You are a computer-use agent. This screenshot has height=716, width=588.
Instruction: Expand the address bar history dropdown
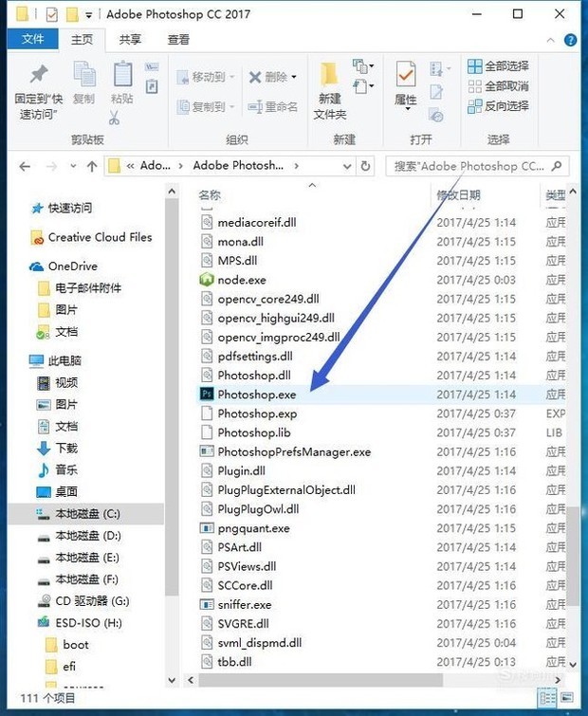347,167
